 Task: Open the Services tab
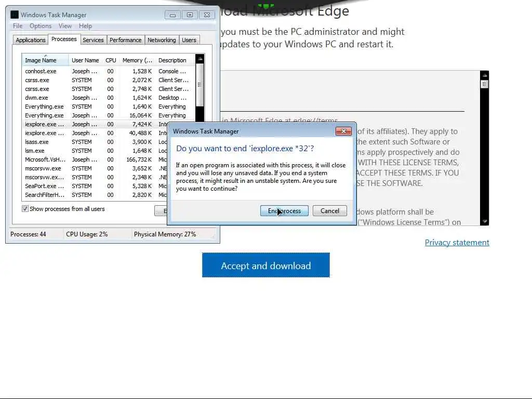[93, 40]
